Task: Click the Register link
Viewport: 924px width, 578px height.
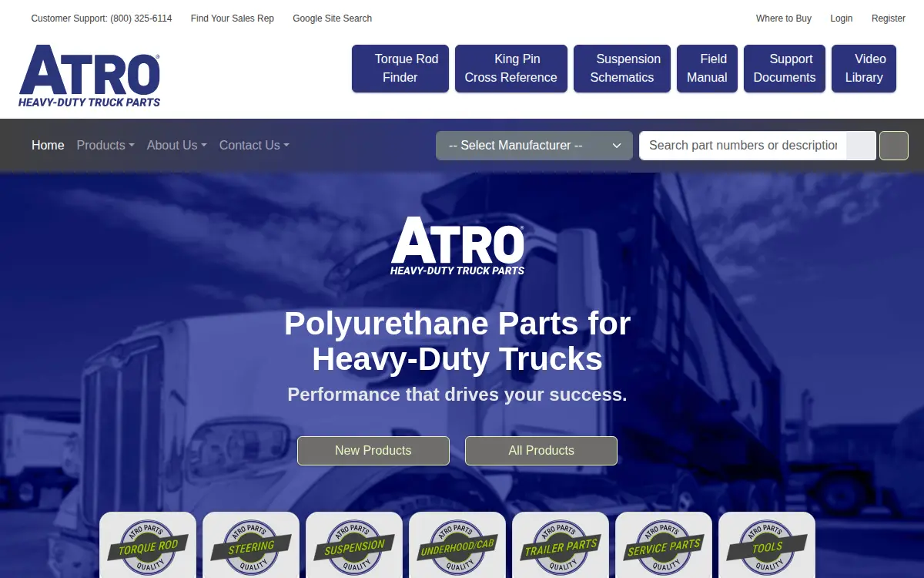Action: coord(889,18)
